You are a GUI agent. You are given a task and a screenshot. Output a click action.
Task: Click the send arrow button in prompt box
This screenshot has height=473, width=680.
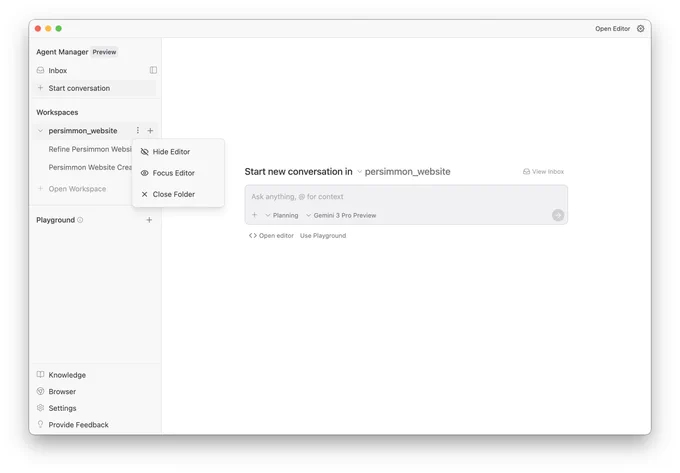[558, 215]
